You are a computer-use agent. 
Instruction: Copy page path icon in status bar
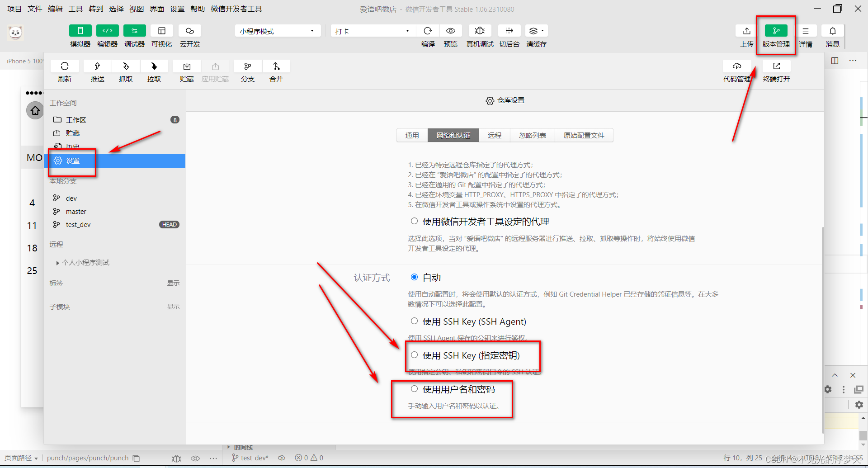(x=136, y=458)
